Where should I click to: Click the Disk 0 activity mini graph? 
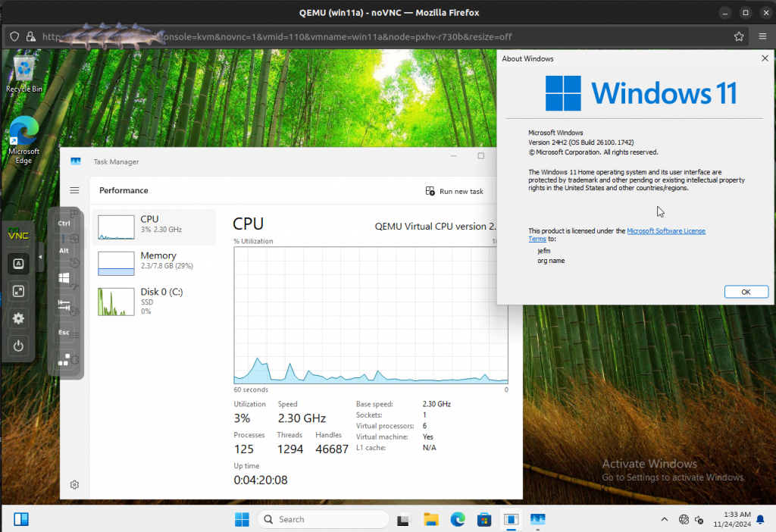click(x=116, y=302)
